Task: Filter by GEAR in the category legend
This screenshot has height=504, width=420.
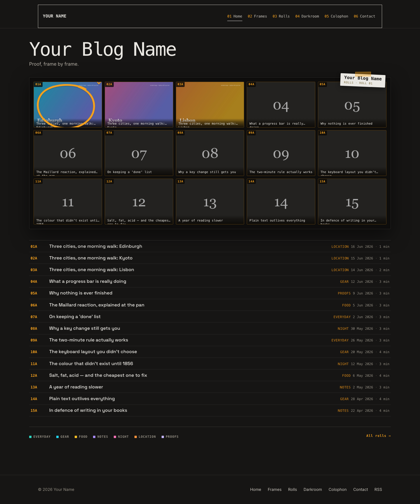Action: click(63, 437)
